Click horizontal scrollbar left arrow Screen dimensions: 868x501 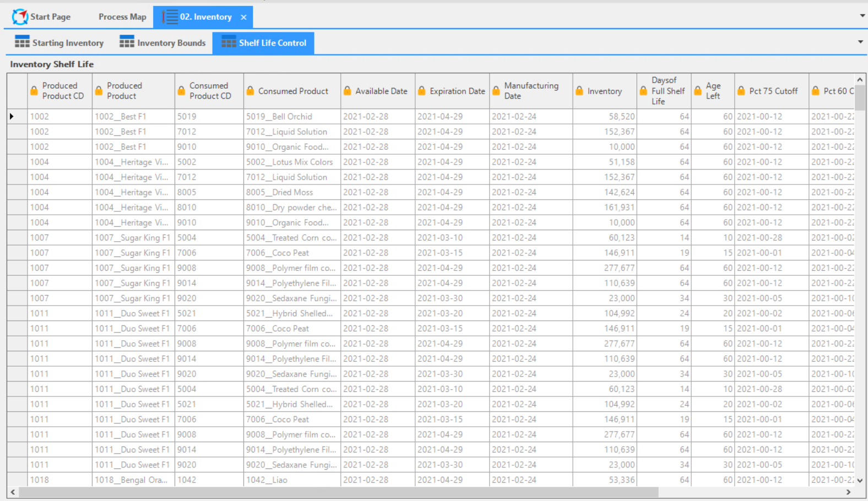(x=13, y=492)
